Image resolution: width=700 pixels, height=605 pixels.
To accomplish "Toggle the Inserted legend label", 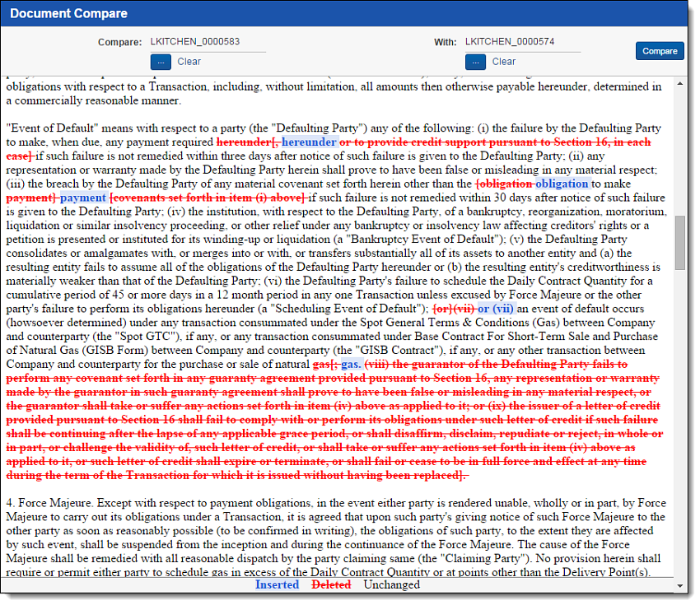I will [278, 584].
